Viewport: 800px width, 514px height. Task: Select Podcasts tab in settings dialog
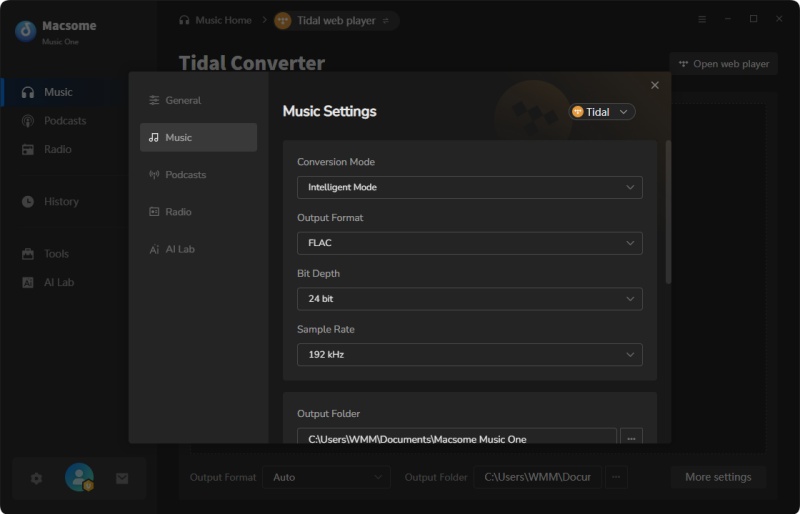pos(198,175)
